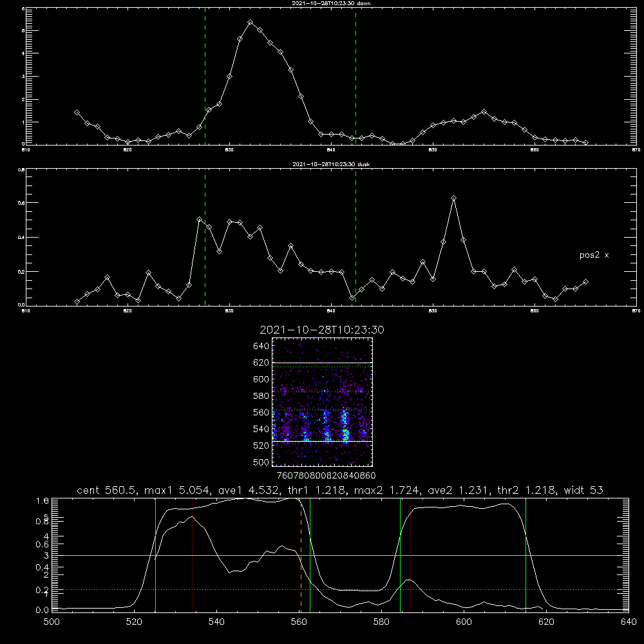Image resolution: width=644 pixels, height=644 pixels.
Task: Click the 'ave2 1.231' value in stats line
Action: point(458,490)
